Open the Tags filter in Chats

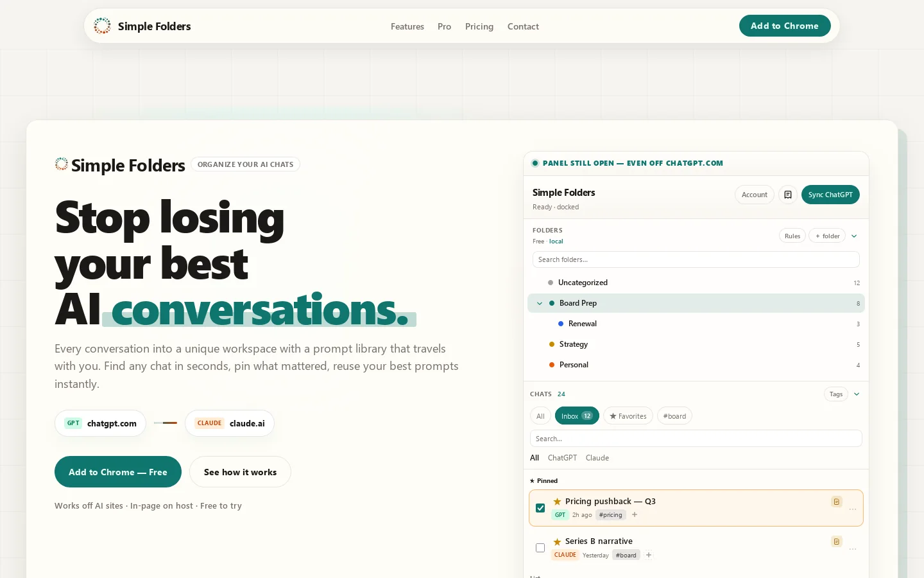click(x=836, y=394)
